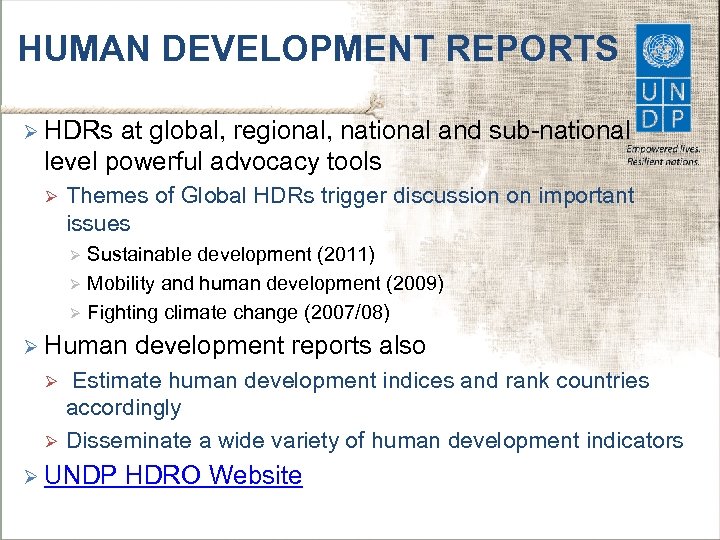This screenshot has height=540, width=720.
Task: Open the UNDP HDRO Website link
Action: [x=173, y=475]
